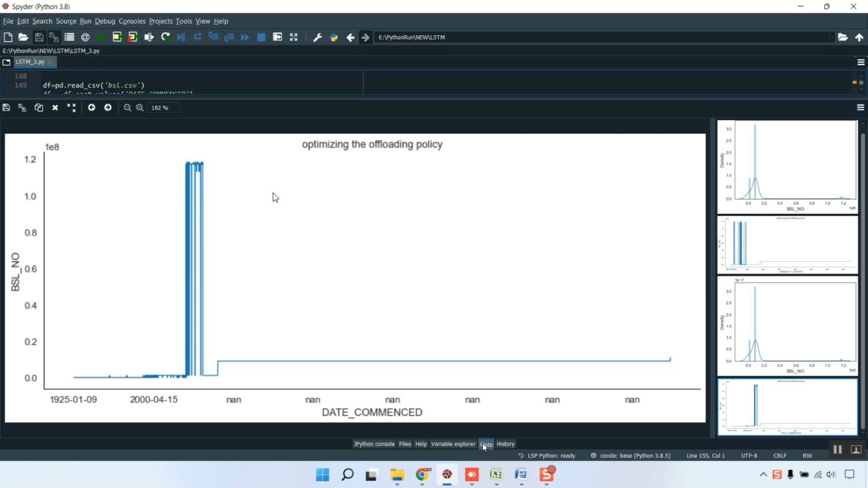Open the Preferences wrench icon
The height and width of the screenshot is (488, 868).
click(x=318, y=37)
